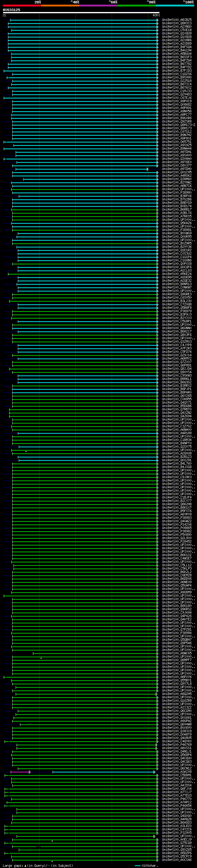Click the alignment bar of UniRef100_A9TDH0
The height and width of the screenshot is (868, 197).
(x=82, y=169)
